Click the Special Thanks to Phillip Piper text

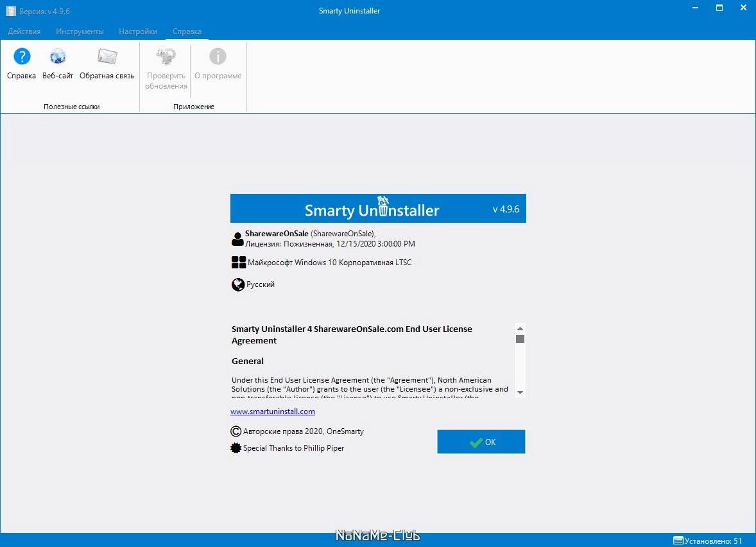click(x=294, y=448)
